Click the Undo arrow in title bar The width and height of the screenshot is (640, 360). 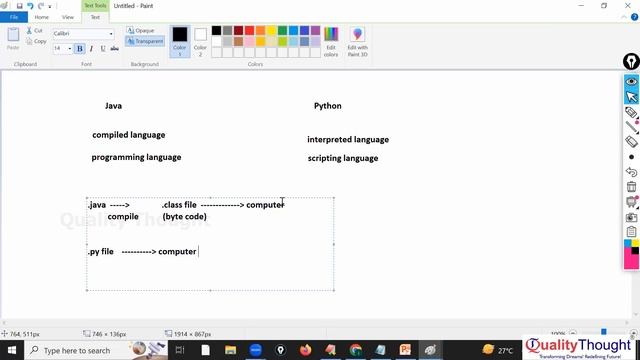click(30, 6)
